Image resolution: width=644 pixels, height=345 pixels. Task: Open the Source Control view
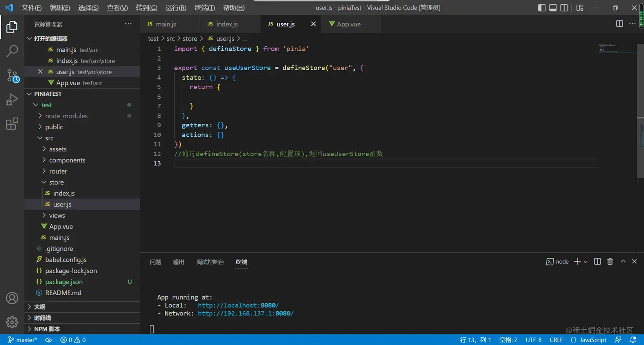12,76
